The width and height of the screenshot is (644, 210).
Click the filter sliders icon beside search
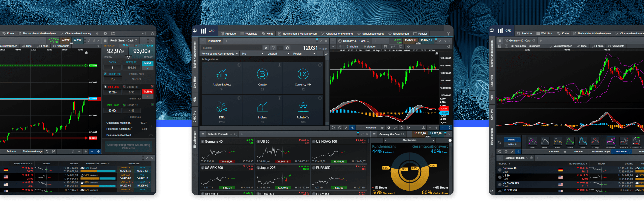(x=274, y=48)
